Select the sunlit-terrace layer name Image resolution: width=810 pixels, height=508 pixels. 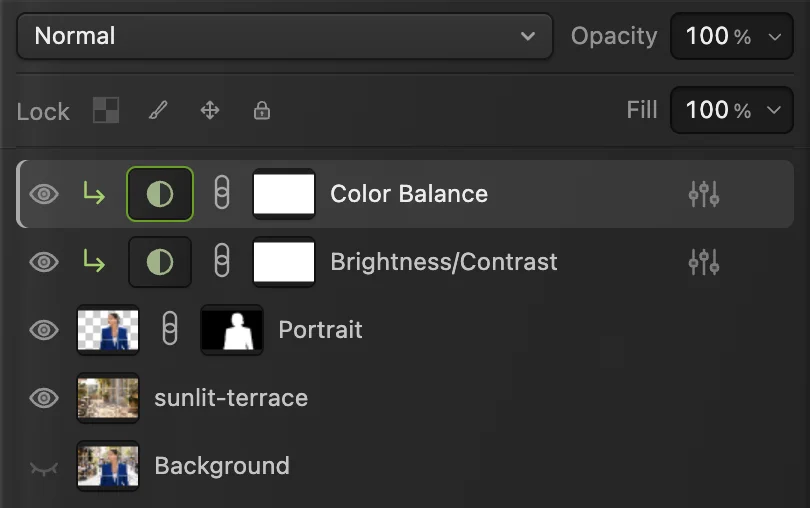[231, 398]
